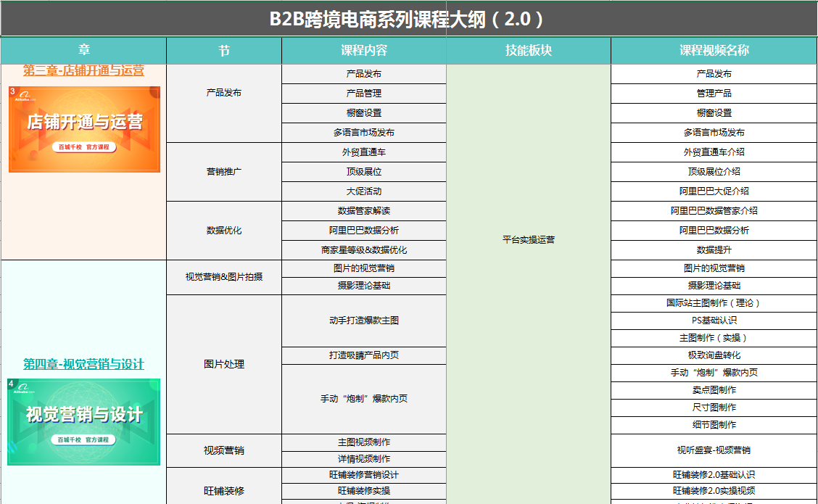Viewport: 818px width, 504px height.
Task: Select the 卖点图制作 video cell
Action: pos(714,390)
